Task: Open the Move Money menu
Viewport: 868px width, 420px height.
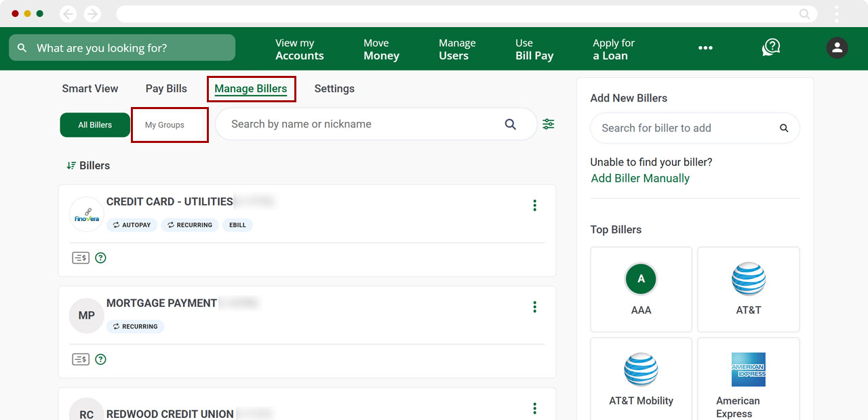Action: coord(381,49)
